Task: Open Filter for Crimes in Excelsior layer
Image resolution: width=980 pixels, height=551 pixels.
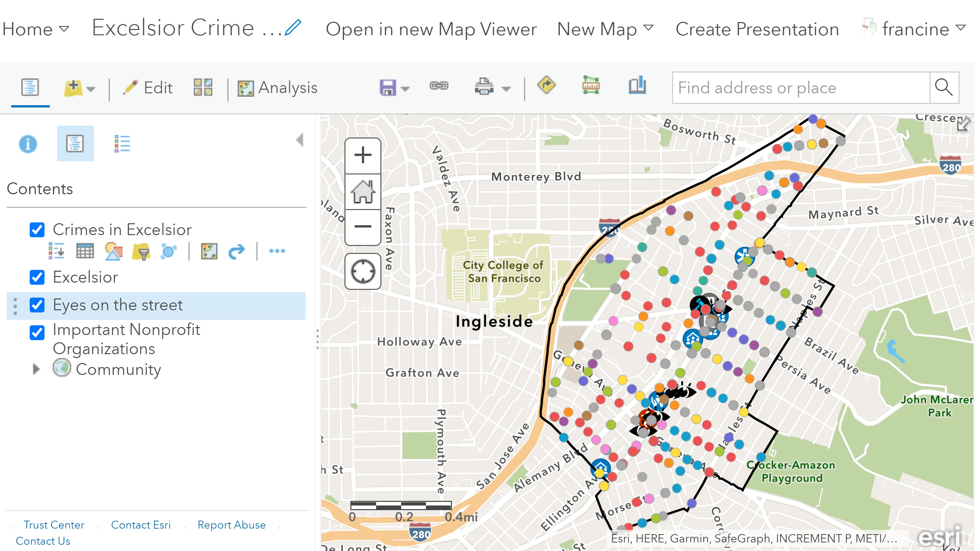Action: pos(141,251)
